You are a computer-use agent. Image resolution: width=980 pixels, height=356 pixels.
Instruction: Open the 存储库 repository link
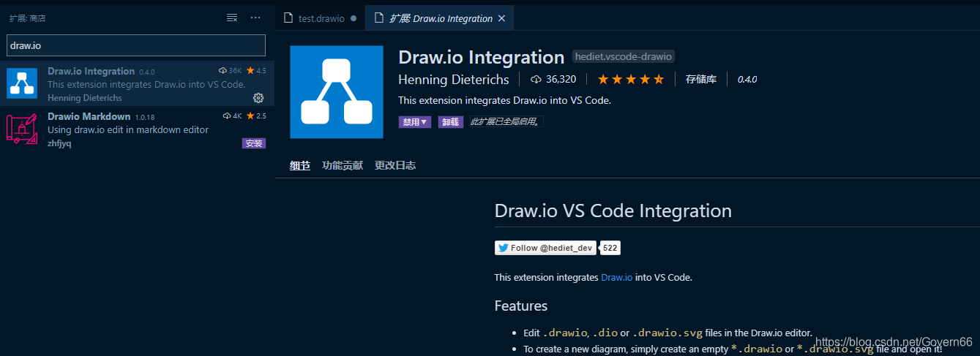(x=700, y=79)
